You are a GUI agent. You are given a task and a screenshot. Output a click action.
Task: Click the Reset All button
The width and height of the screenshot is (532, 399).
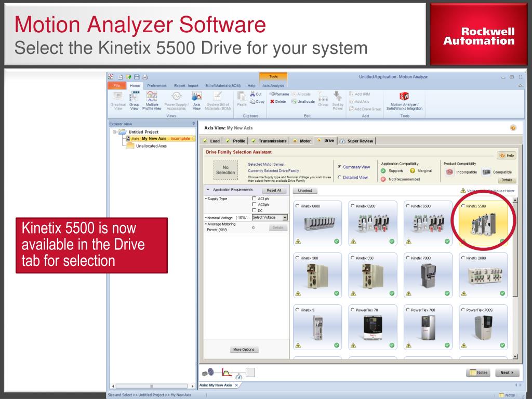point(274,190)
